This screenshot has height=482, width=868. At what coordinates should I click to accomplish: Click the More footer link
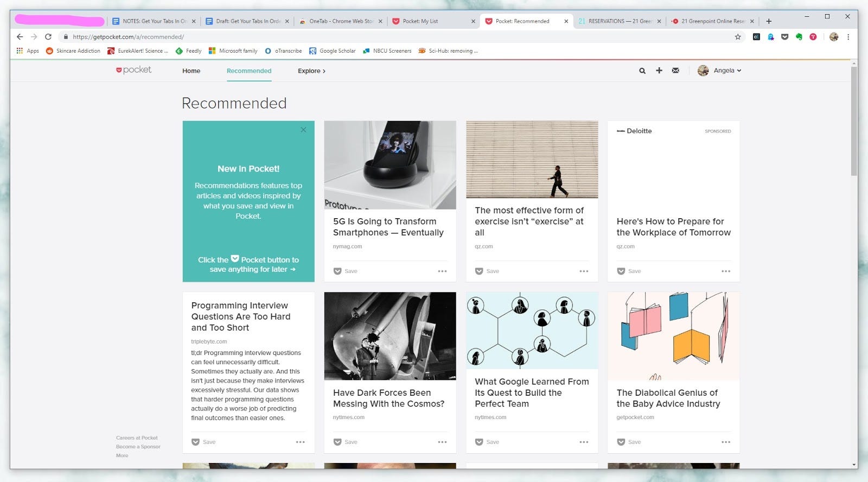coord(122,455)
